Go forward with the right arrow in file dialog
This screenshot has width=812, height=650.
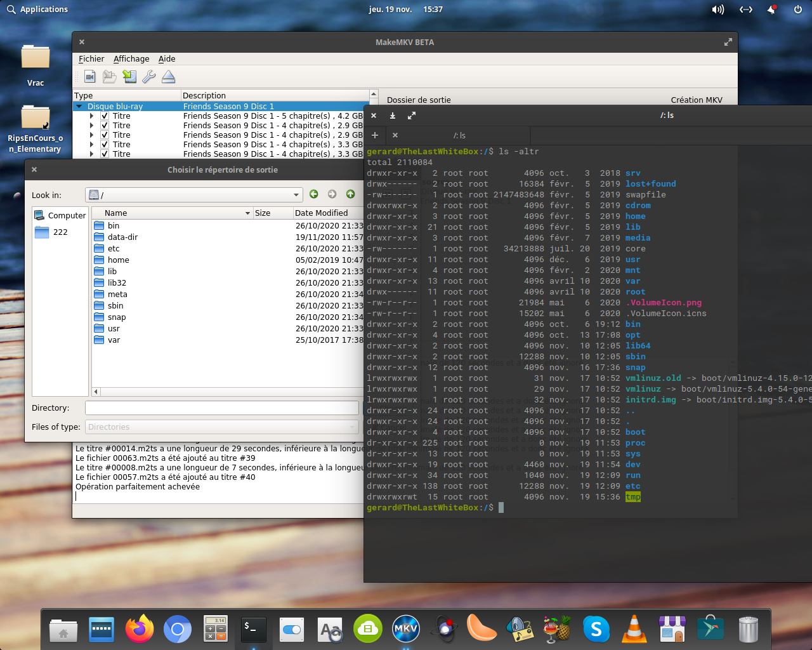coord(332,194)
